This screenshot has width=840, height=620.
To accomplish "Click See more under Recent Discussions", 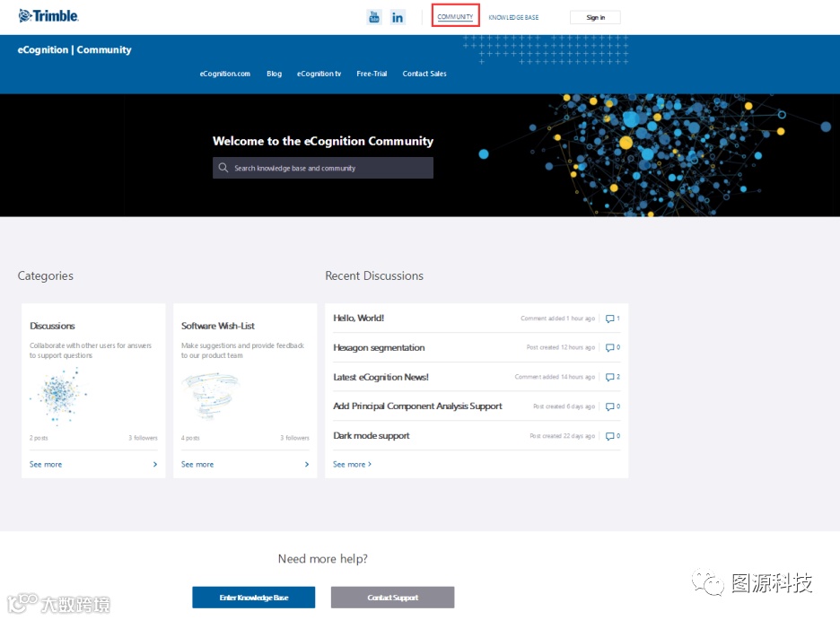I will point(352,464).
